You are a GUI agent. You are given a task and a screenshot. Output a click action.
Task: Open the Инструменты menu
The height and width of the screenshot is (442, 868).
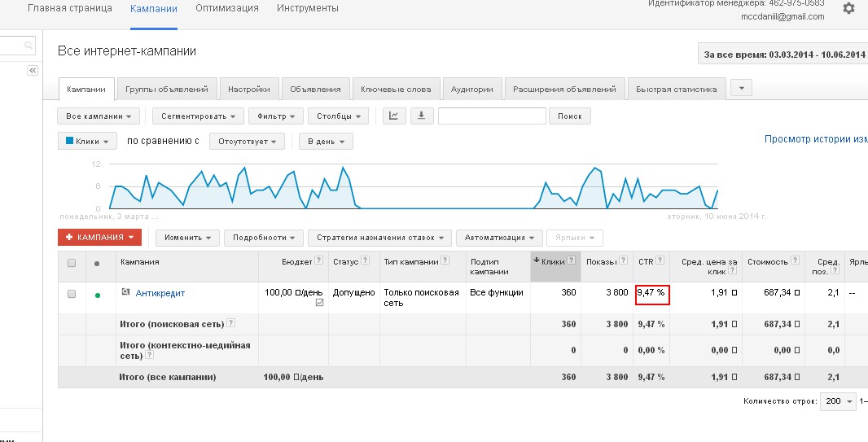click(308, 8)
